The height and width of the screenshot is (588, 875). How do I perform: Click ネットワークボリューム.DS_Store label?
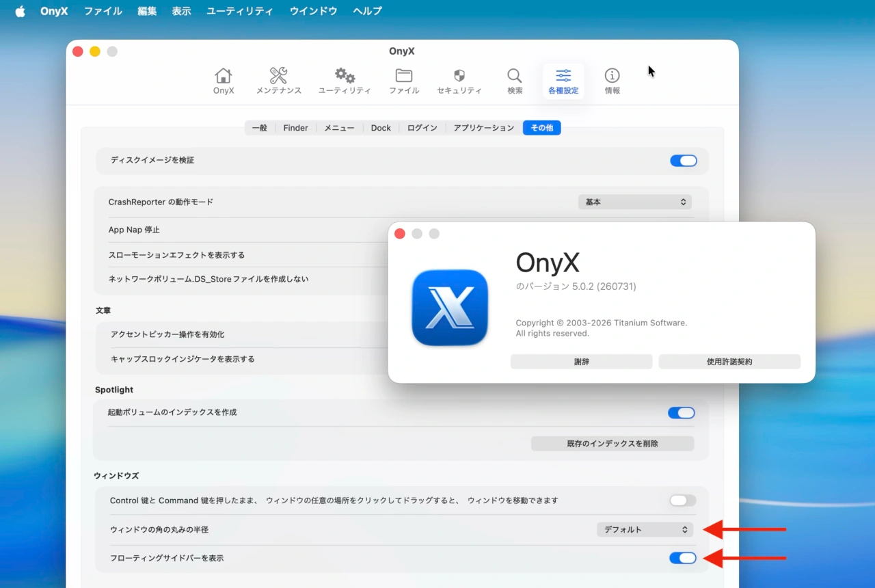pyautogui.click(x=208, y=279)
